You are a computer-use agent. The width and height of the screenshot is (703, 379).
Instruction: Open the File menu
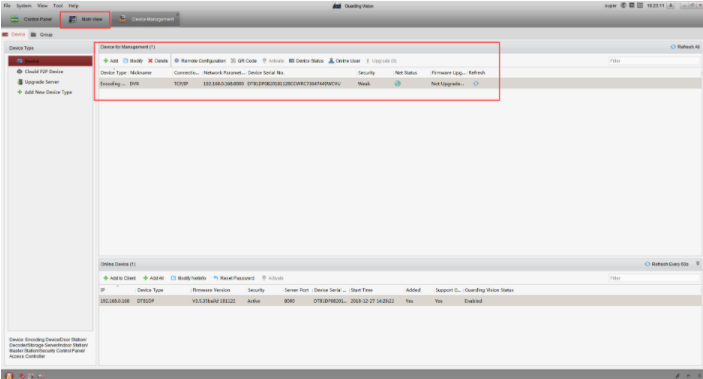(x=7, y=6)
